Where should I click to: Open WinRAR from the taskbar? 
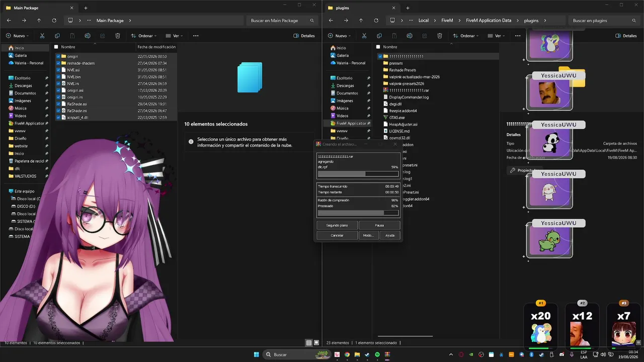click(x=387, y=354)
